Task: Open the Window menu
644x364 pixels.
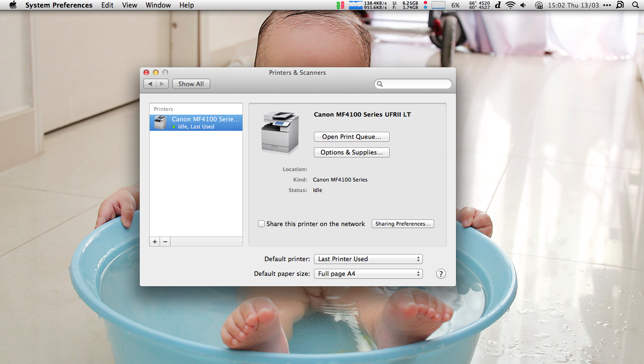Action: click(x=158, y=5)
